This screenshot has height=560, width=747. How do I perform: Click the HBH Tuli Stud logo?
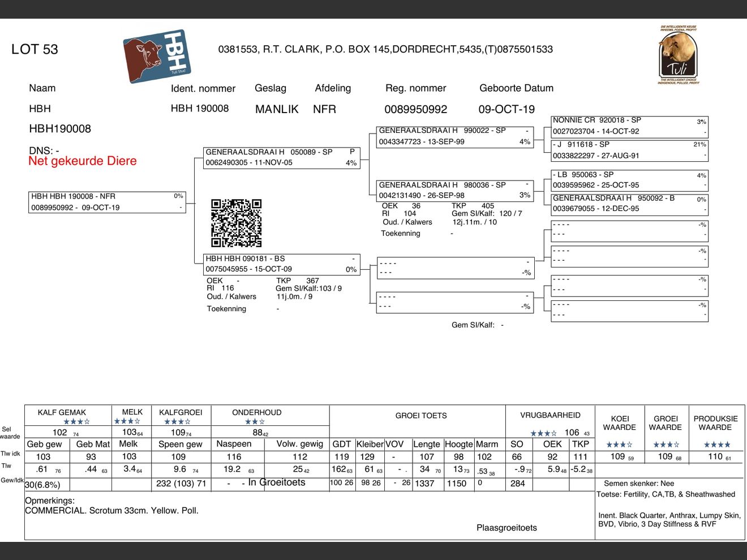click(x=157, y=56)
